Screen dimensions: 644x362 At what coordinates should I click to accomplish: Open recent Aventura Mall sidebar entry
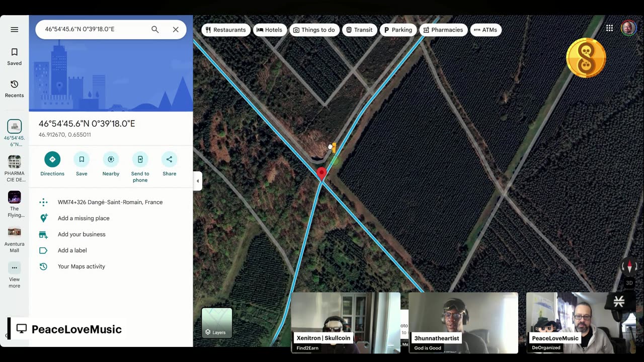pyautogui.click(x=14, y=240)
